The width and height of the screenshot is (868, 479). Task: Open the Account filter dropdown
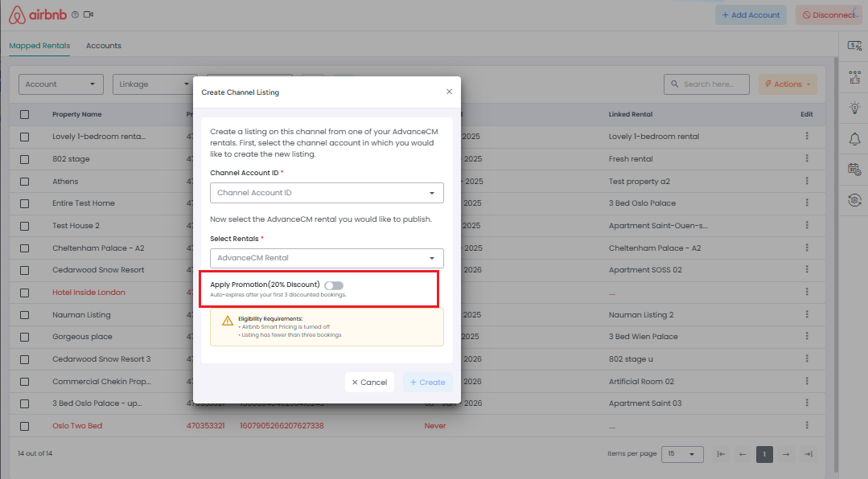click(x=61, y=84)
